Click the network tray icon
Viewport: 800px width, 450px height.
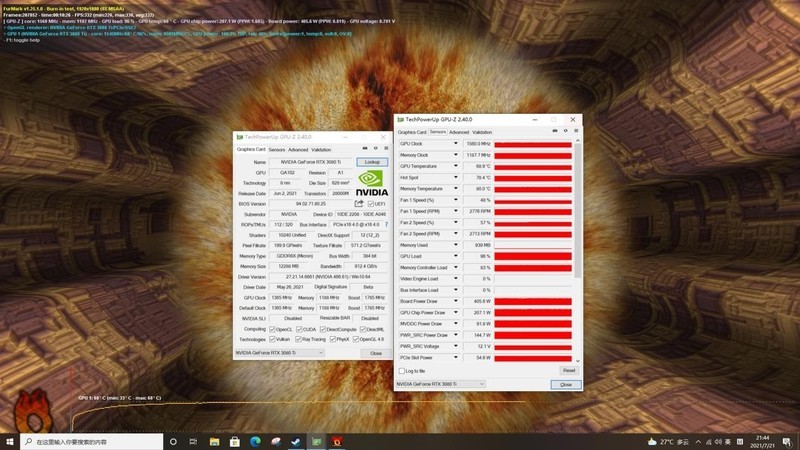(709, 442)
